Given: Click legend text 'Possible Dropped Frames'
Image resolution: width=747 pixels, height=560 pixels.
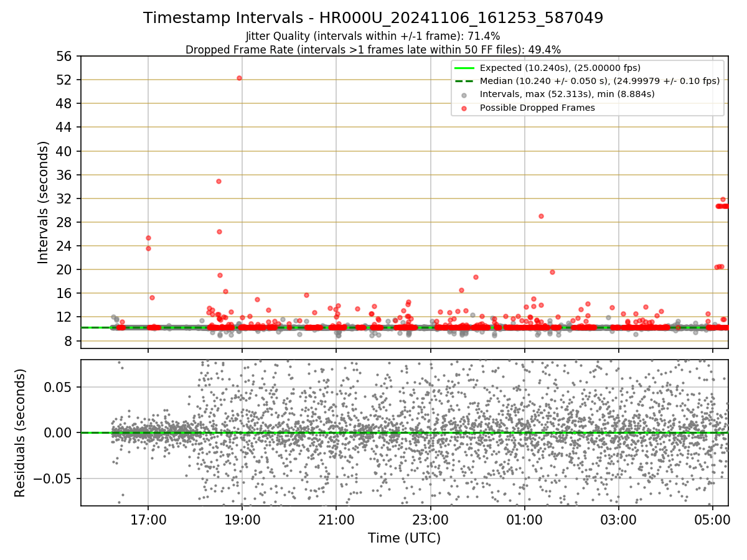Looking at the screenshot, I should tap(537, 108).
